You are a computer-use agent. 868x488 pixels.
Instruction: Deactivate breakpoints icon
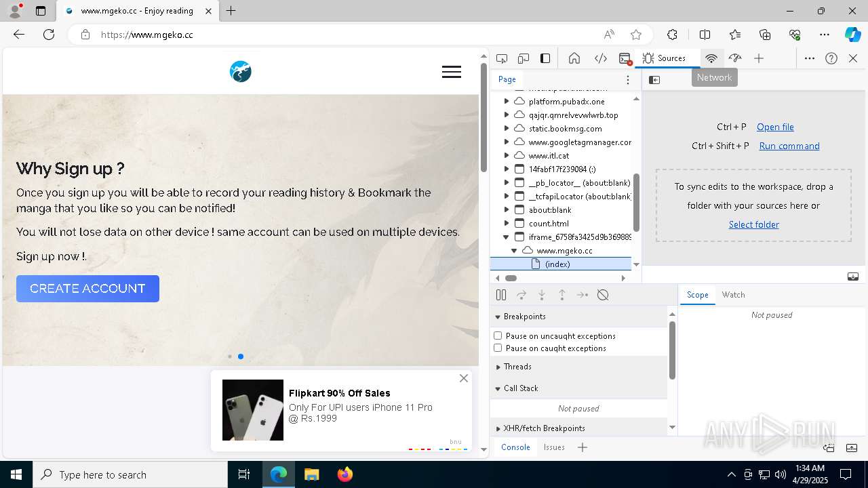pos(603,295)
